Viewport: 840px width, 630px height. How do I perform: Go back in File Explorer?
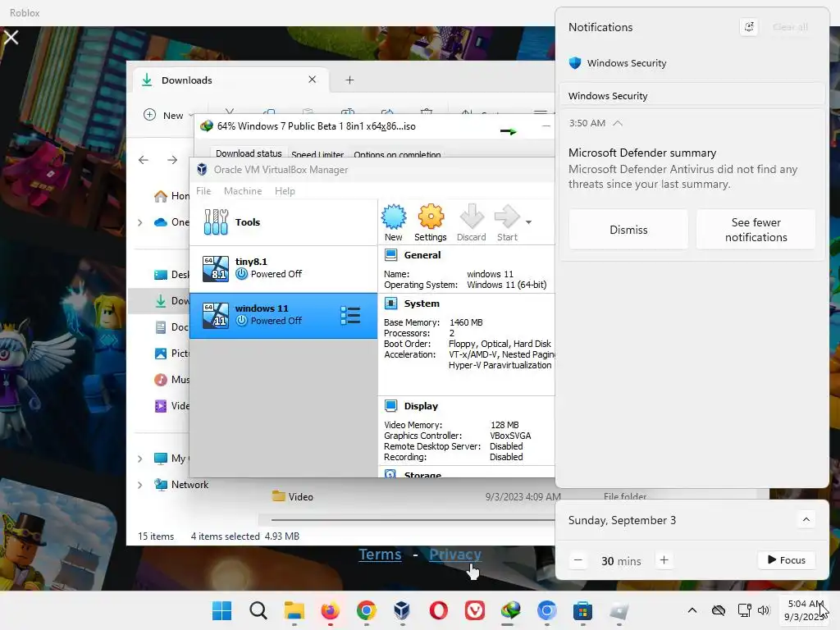(x=143, y=160)
